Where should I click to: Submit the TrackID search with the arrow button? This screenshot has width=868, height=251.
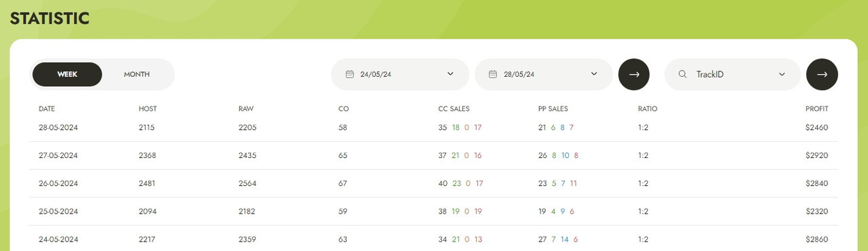click(x=822, y=74)
